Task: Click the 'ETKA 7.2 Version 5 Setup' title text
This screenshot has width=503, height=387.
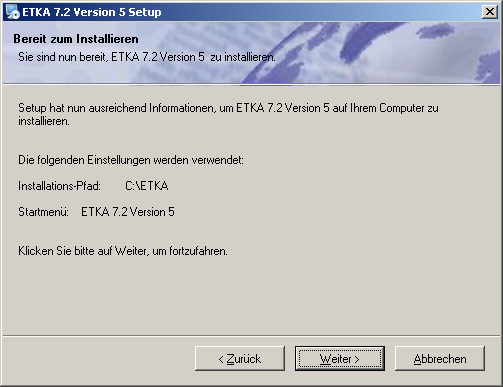Action: (92, 12)
